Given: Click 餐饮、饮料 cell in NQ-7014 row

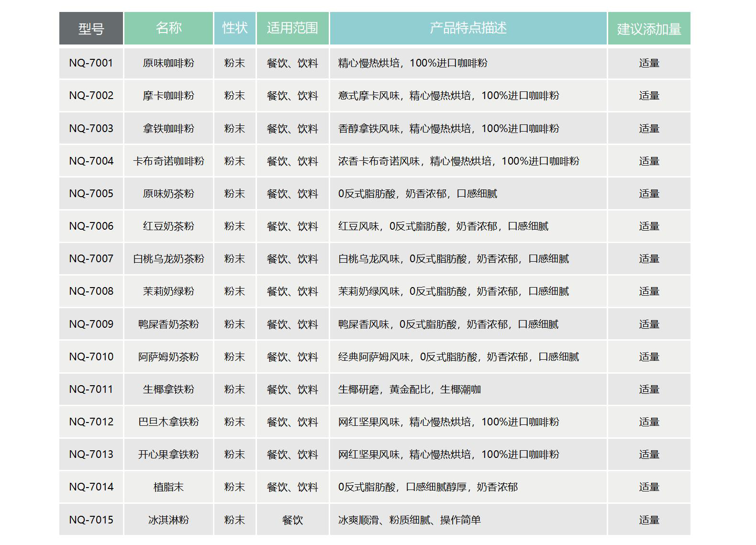Looking at the screenshot, I should [x=292, y=487].
